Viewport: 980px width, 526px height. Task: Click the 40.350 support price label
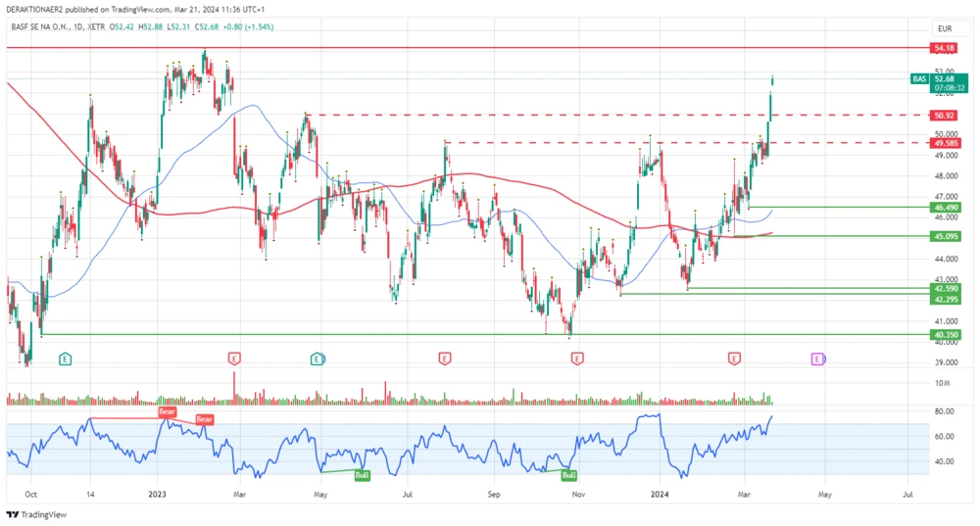[x=947, y=335]
